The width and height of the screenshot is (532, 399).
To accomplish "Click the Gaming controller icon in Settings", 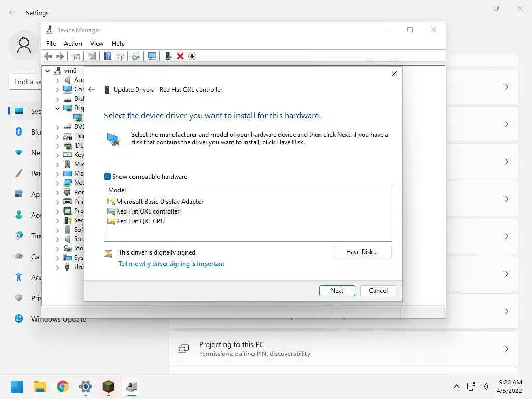I will (19, 256).
